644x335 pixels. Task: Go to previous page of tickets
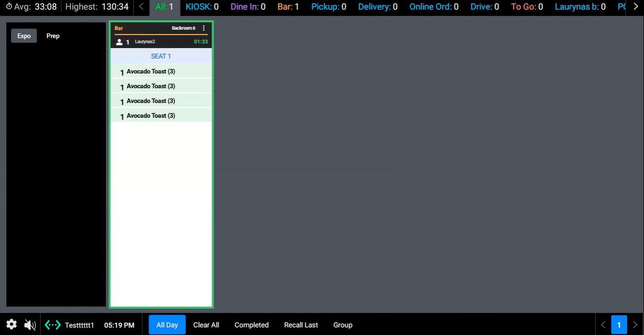(603, 325)
